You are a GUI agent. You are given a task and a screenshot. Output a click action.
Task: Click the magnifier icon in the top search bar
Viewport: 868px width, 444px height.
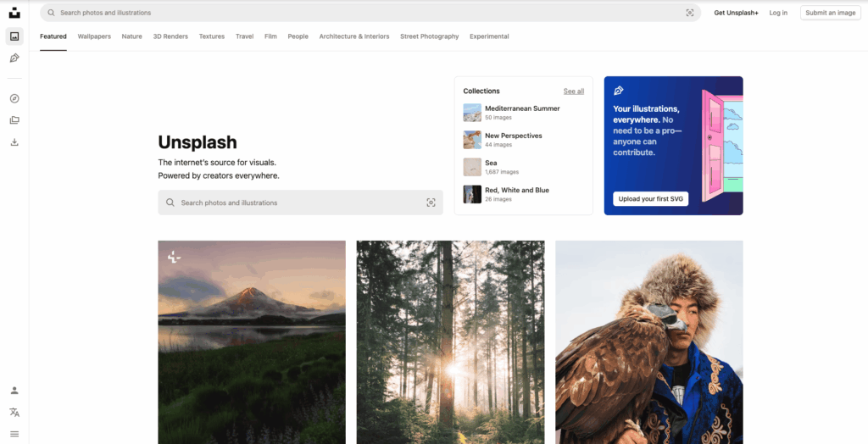pyautogui.click(x=52, y=13)
